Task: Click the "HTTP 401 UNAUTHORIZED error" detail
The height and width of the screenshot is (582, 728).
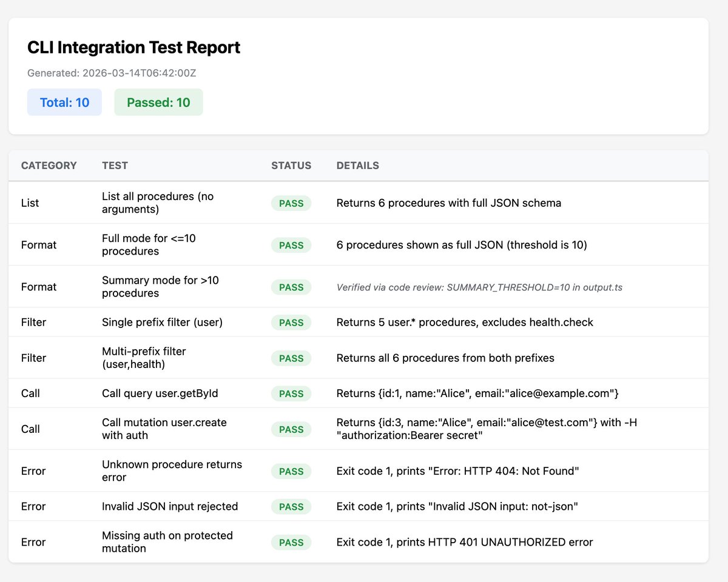Action: 465,542
